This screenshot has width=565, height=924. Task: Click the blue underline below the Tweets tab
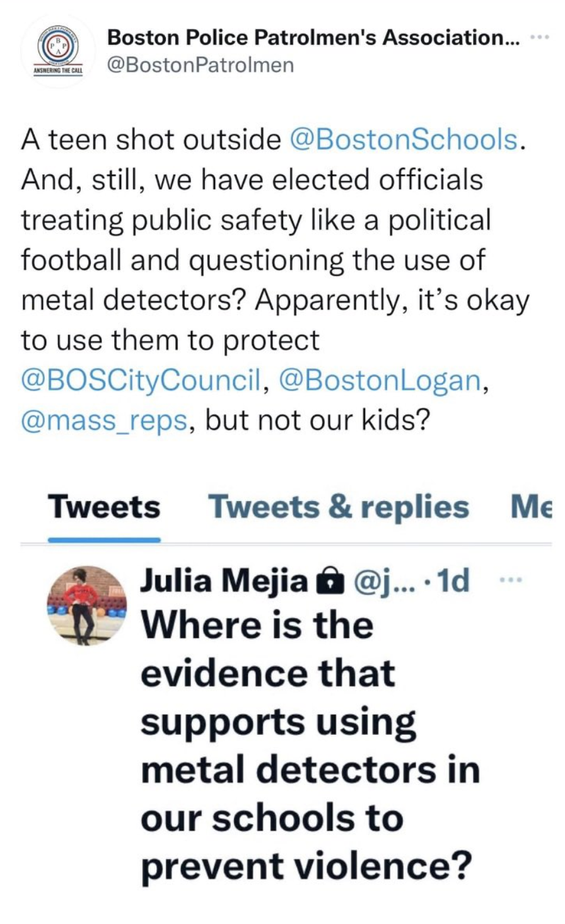click(104, 540)
